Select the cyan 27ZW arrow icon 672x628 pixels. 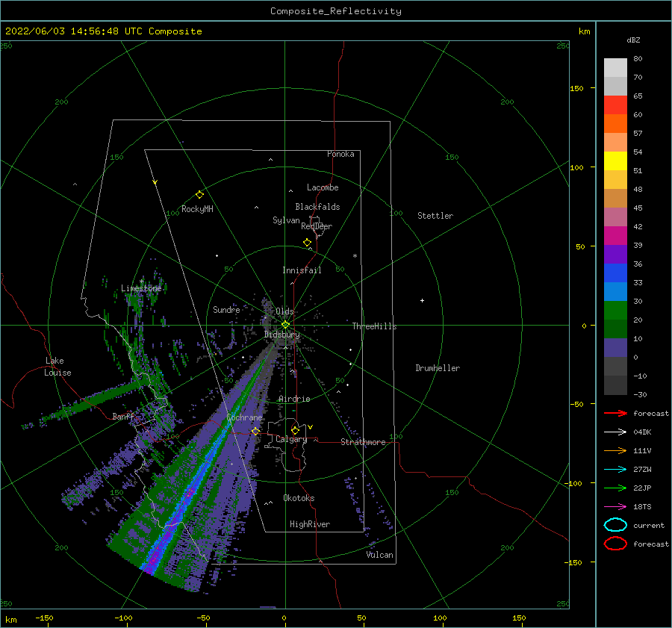[x=615, y=470]
